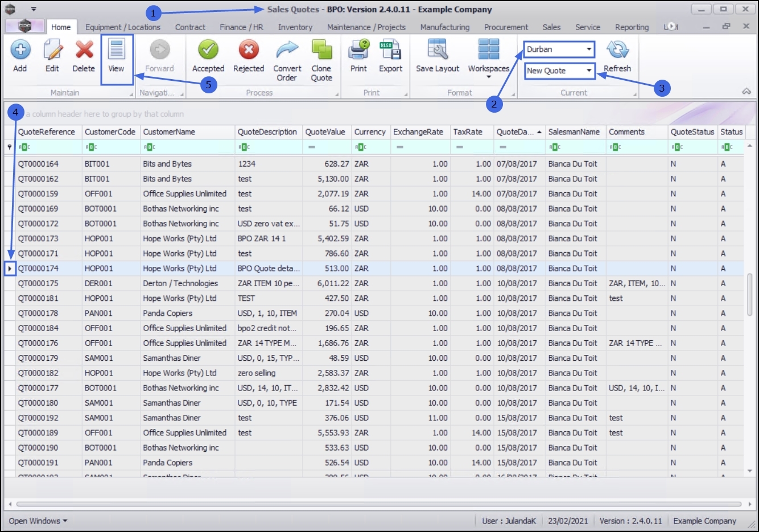Click the 23/02/2021 date in status bar
This screenshot has height=532, width=759.
568,521
